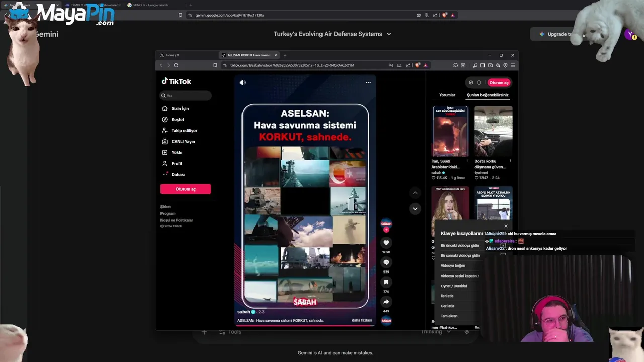The height and width of the screenshot is (362, 644).
Task: Mute the TikTok video with speaker icon
Action: coord(243,82)
